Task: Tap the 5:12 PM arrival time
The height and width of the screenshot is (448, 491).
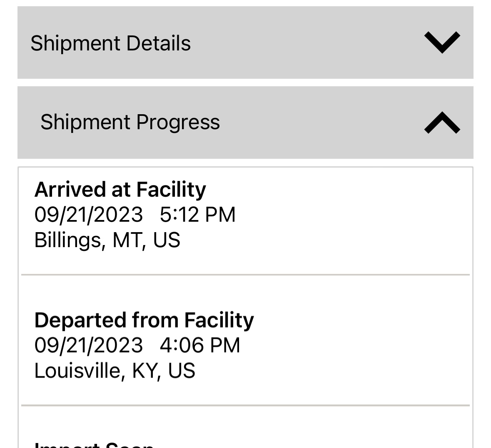Action: (x=197, y=215)
